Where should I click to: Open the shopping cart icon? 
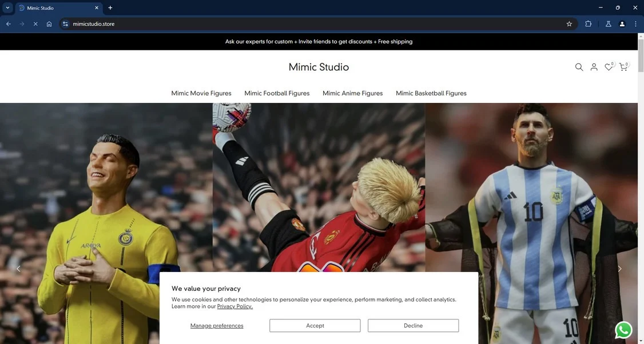pos(623,67)
